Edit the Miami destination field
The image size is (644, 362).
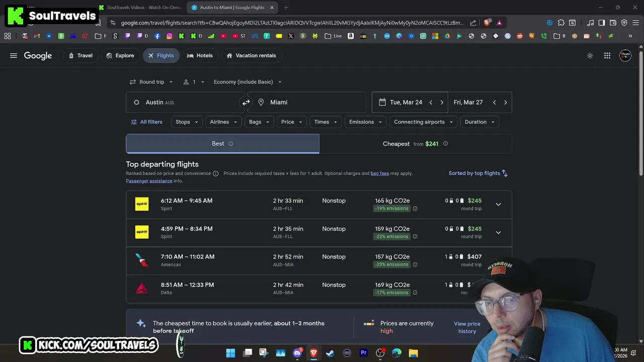(306, 103)
